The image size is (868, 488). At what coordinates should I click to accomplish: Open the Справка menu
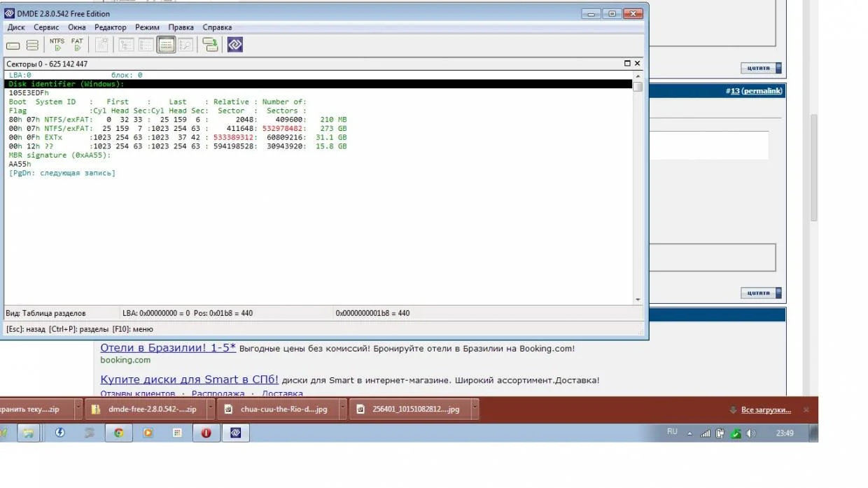point(217,27)
